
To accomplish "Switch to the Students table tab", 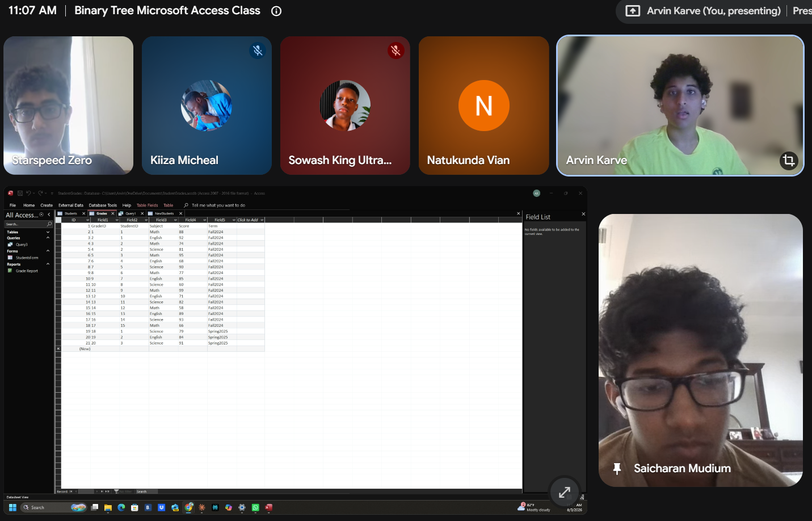I will coord(70,213).
